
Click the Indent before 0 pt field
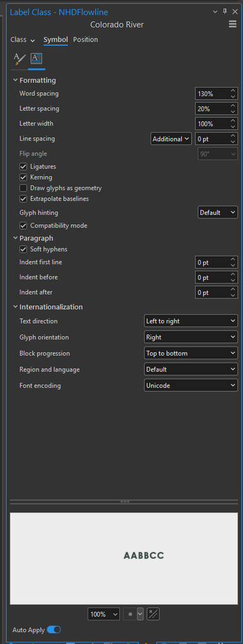point(212,278)
